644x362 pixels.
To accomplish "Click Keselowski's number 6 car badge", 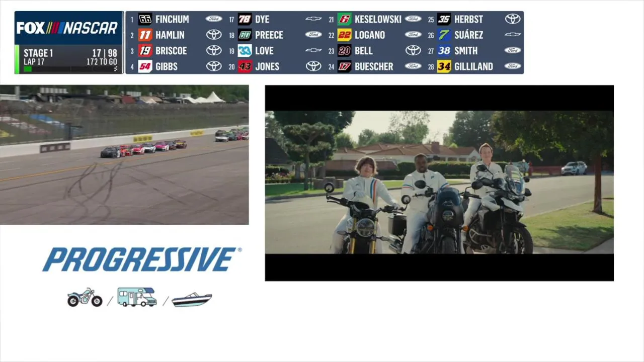I will click(x=344, y=19).
